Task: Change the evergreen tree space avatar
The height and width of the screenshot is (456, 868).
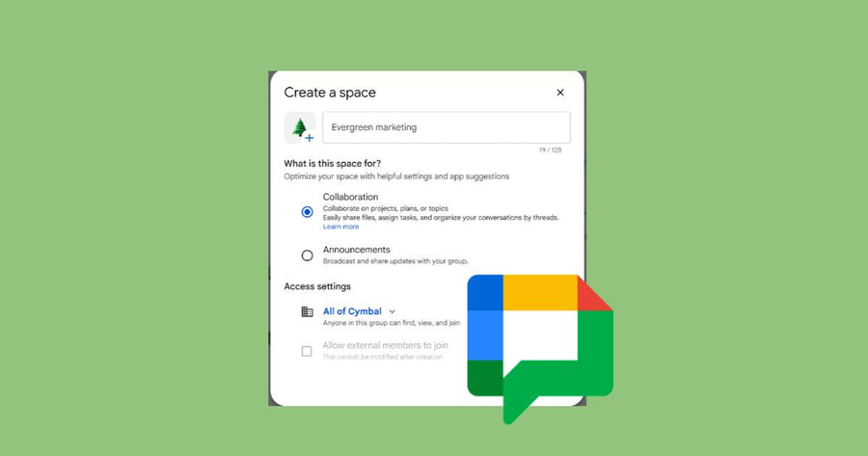Action: (300, 128)
